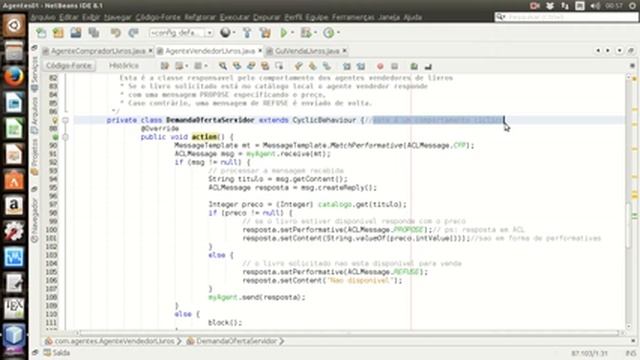Image resolution: width=640 pixels, height=360 pixels.
Task: Click Shift Line Right icon
Action: click(360, 66)
